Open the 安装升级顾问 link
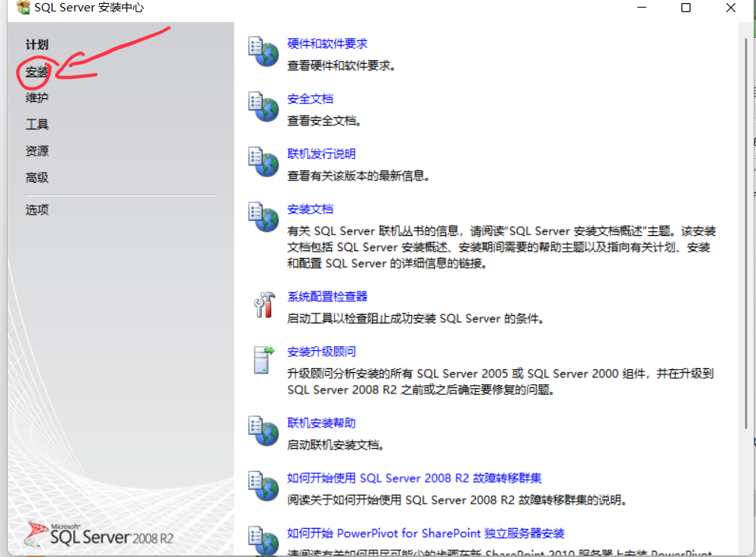Viewport: 756px width, 557px height. point(321,352)
